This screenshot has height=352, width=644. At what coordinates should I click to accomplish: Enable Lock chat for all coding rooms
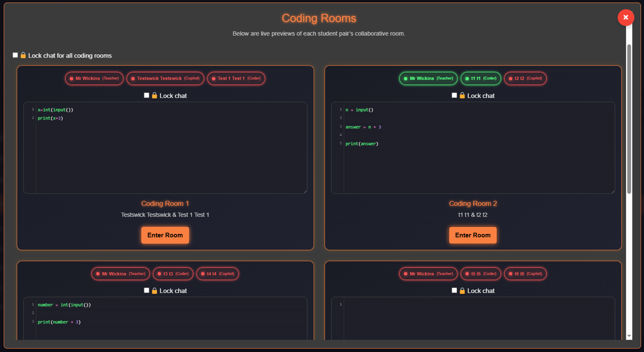tap(15, 55)
